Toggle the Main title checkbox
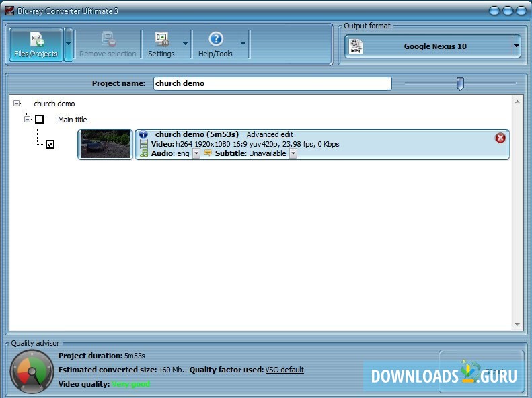Screen dimensions: 532x398 click(x=40, y=120)
